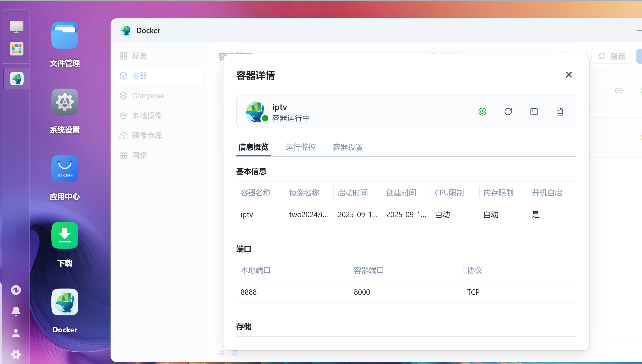
Task: Open the notification bell in the left sidebar
Action: point(16,311)
